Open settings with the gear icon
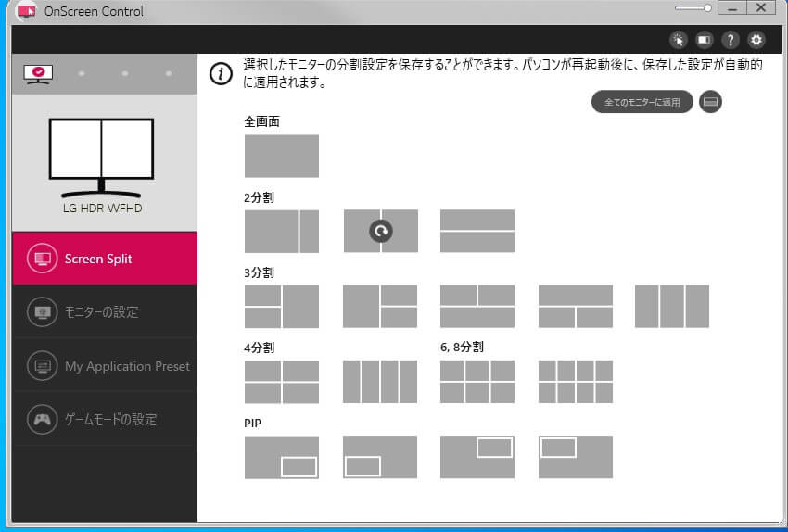Viewport: 788px width, 532px height. pos(756,40)
